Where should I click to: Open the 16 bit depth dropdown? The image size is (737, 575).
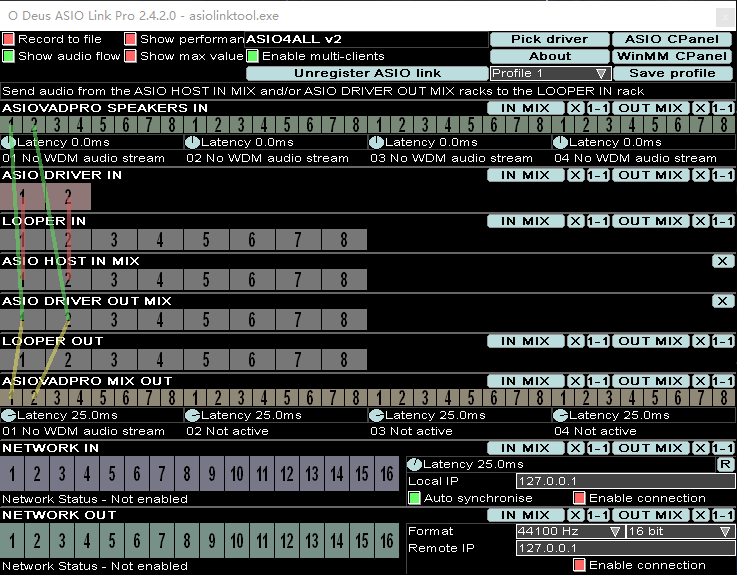(680, 532)
